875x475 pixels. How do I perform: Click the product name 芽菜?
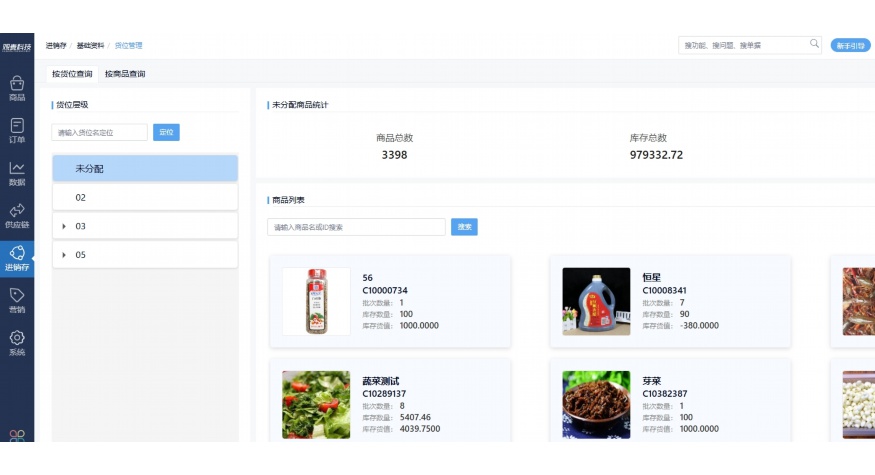(652, 381)
